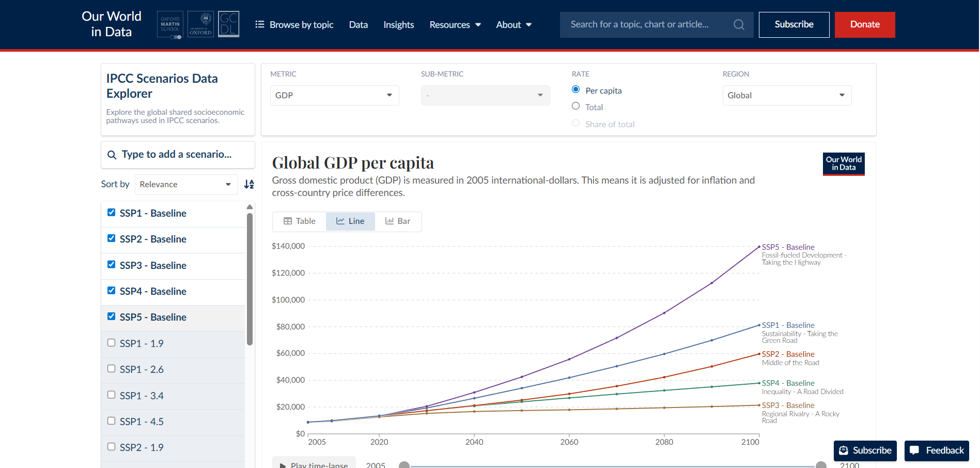Open the REGION dropdown showing Global

[787, 95]
